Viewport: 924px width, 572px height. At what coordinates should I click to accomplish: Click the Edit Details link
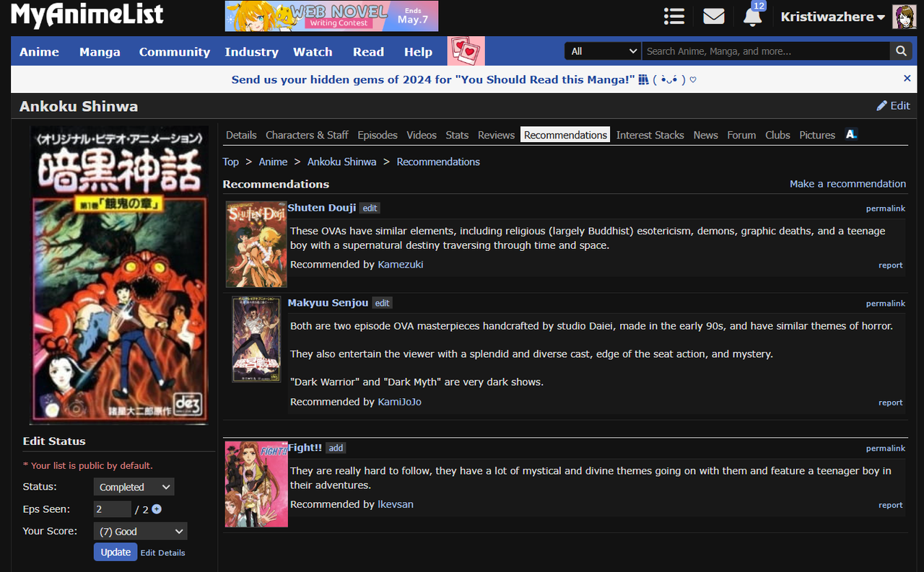(x=162, y=553)
